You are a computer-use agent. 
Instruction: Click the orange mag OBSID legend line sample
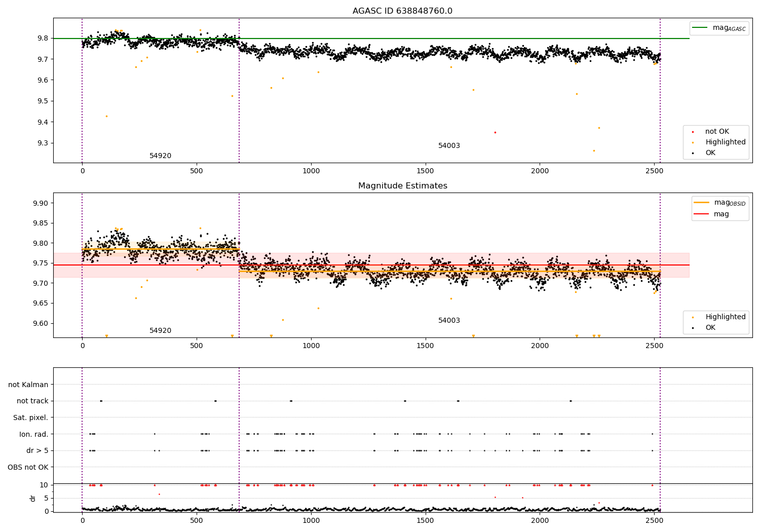[x=701, y=203]
